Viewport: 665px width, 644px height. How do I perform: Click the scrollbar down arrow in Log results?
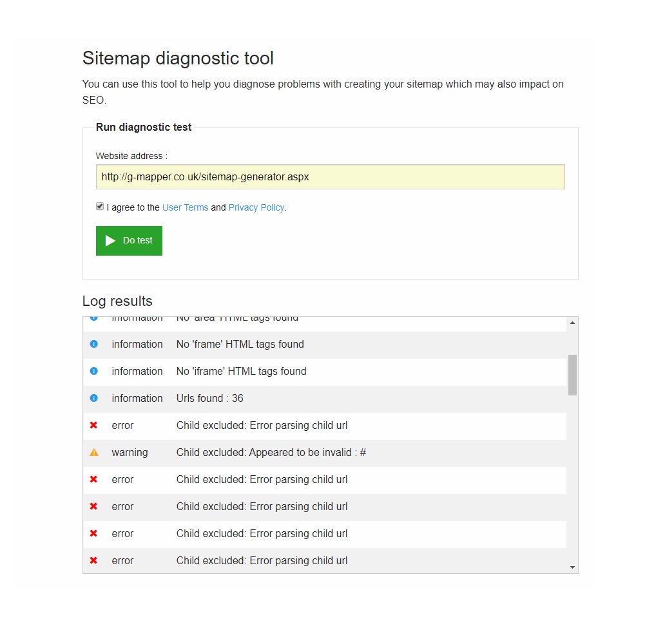(571, 567)
